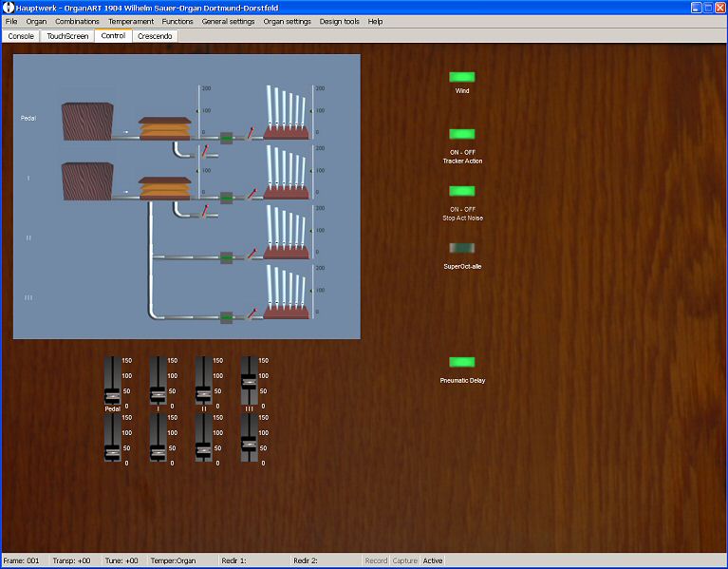Open the Temperament menu
The height and width of the screenshot is (569, 728).
pos(131,21)
